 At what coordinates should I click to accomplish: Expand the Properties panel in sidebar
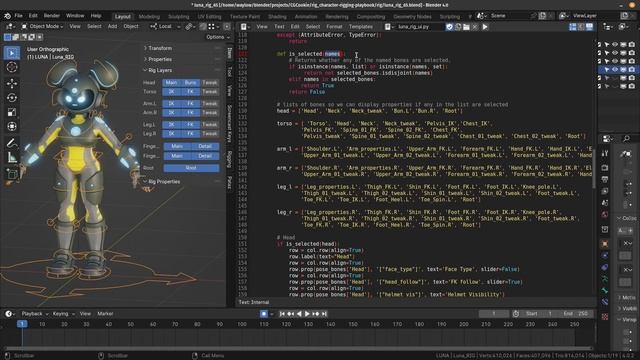pyautogui.click(x=160, y=59)
